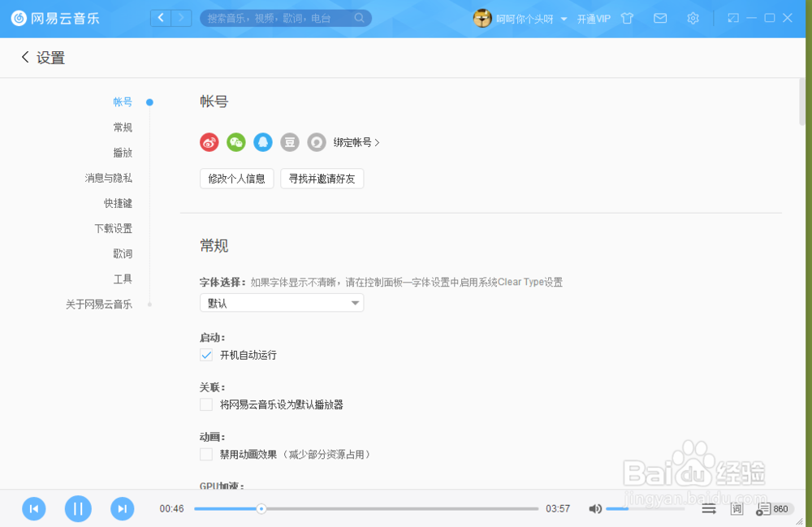Screen dimensions: 812x527
Task: Select 快捷键 in settings sidebar
Action: tap(118, 204)
